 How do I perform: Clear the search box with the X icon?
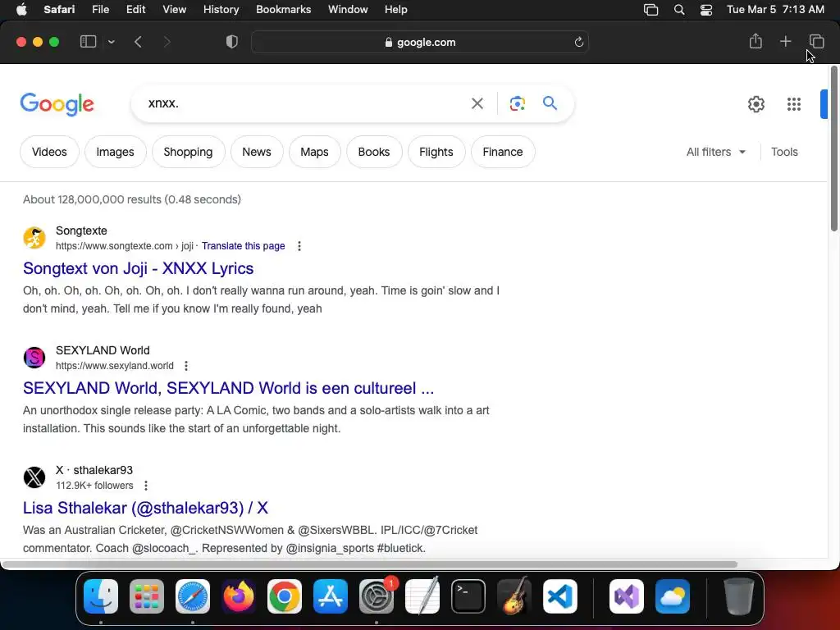click(x=477, y=103)
